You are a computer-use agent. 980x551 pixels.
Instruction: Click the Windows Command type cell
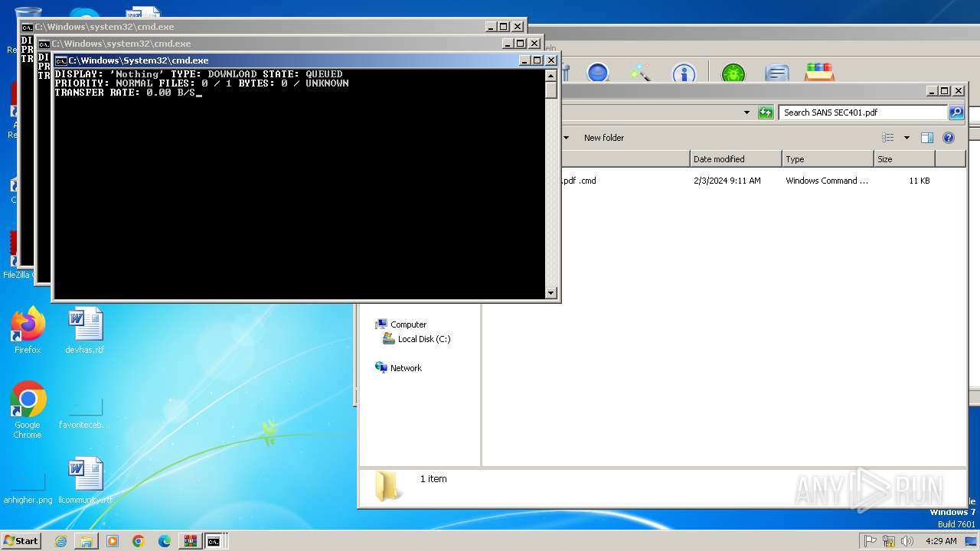827,181
